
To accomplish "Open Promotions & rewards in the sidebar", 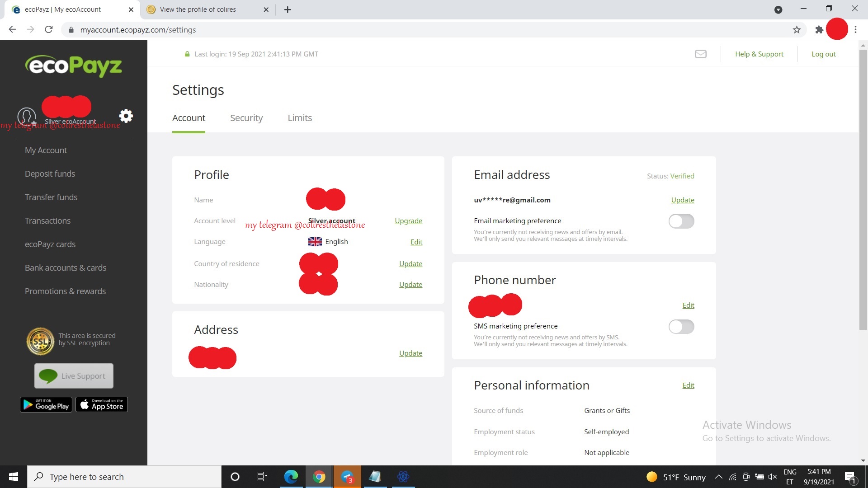I will tap(65, 291).
